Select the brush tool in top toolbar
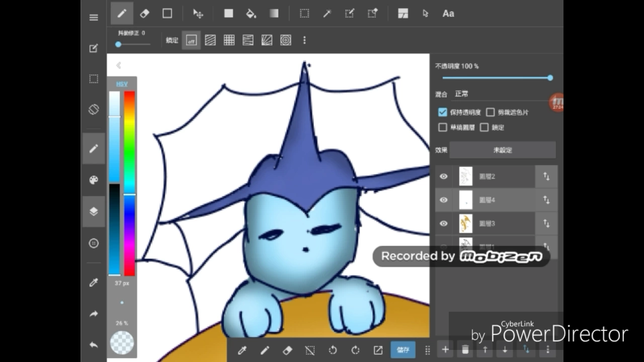 point(122,14)
